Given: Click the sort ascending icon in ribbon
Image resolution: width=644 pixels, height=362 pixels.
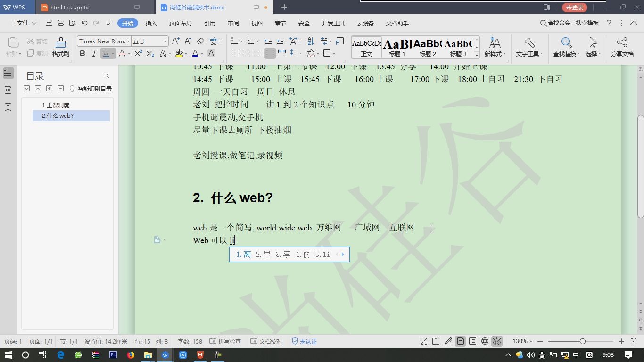Looking at the screenshot, I should (x=310, y=41).
